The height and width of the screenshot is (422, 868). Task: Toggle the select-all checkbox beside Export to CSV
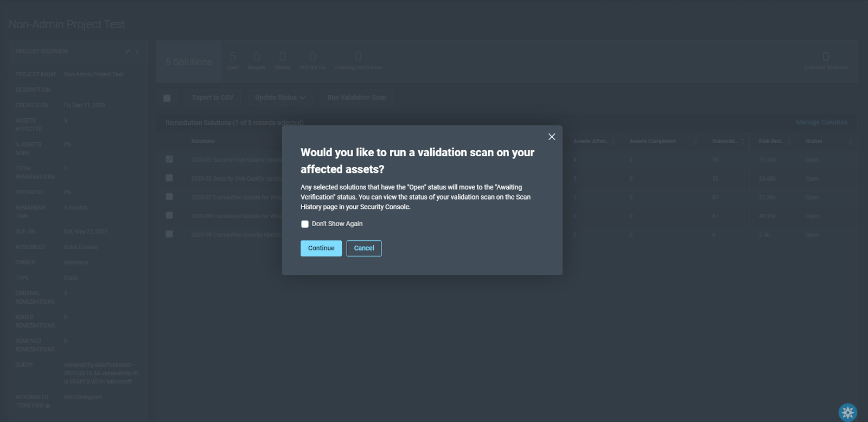(167, 98)
